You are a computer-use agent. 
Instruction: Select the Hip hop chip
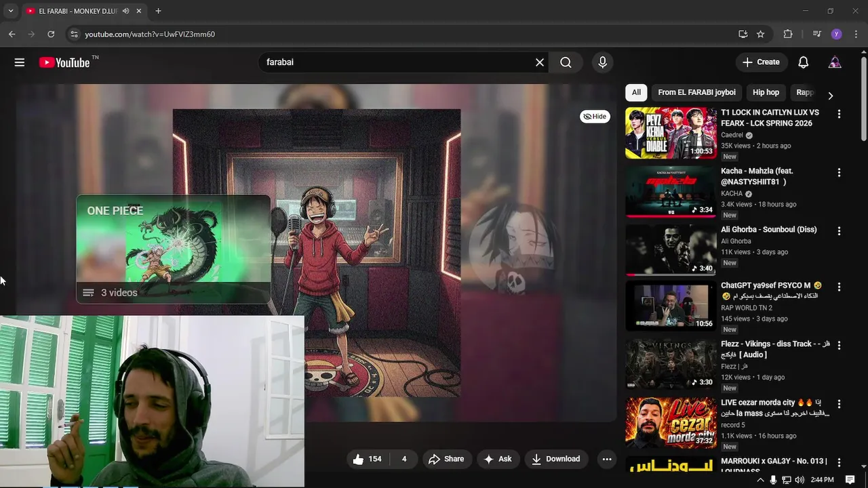(766, 92)
